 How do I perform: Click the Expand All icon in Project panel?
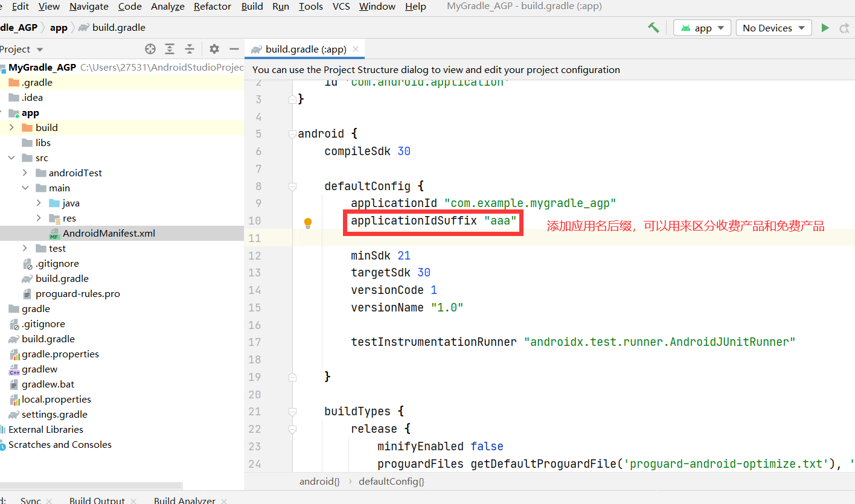pyautogui.click(x=170, y=49)
